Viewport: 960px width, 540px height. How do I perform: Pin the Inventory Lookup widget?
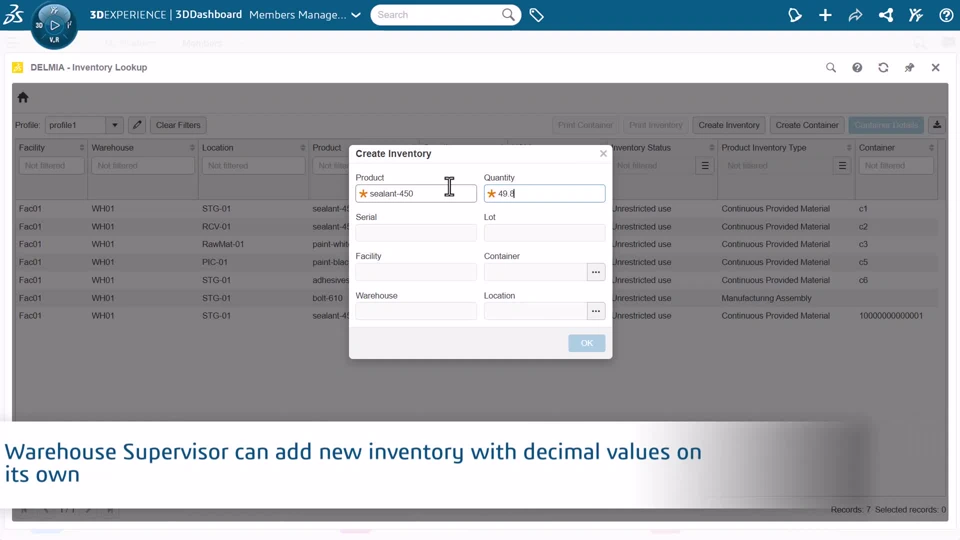tap(909, 67)
